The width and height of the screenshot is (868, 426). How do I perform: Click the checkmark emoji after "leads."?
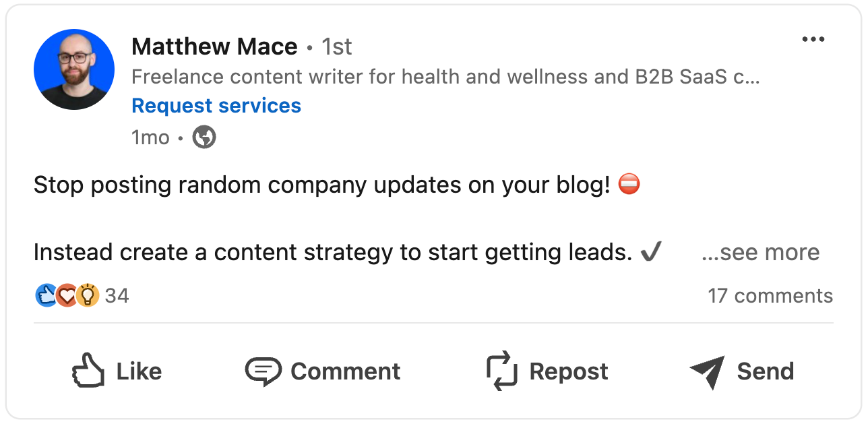point(651,252)
